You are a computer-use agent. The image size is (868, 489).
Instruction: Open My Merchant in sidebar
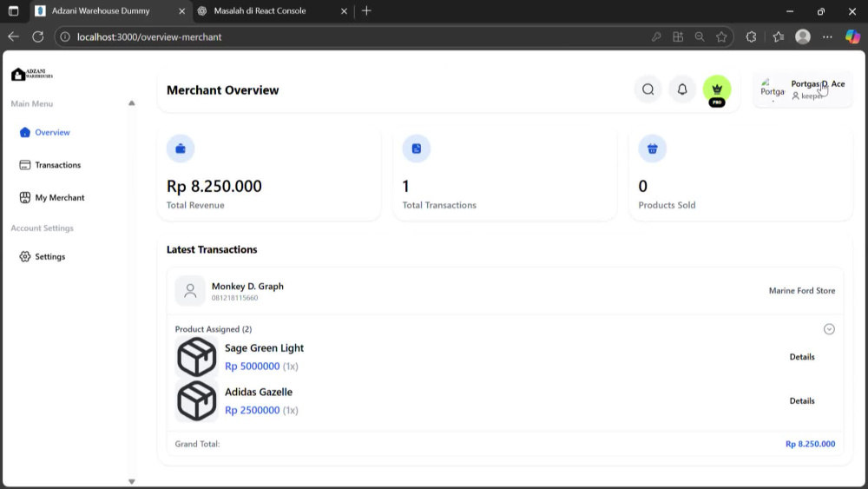coord(52,198)
